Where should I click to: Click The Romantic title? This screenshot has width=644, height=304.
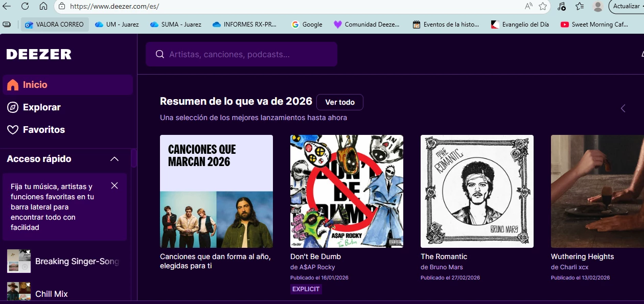pos(444,256)
